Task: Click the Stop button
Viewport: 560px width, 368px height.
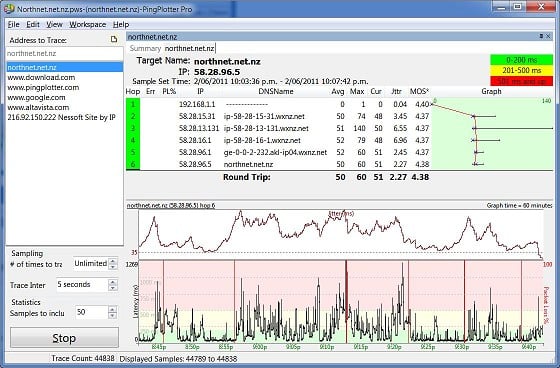Action: (x=64, y=338)
